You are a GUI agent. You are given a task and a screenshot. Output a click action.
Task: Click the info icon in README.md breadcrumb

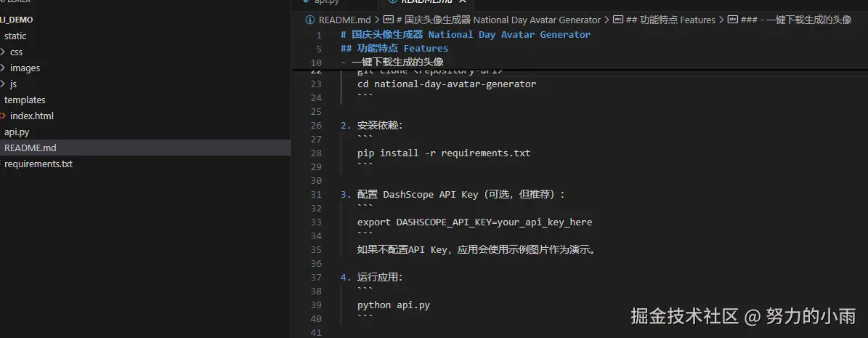point(310,20)
